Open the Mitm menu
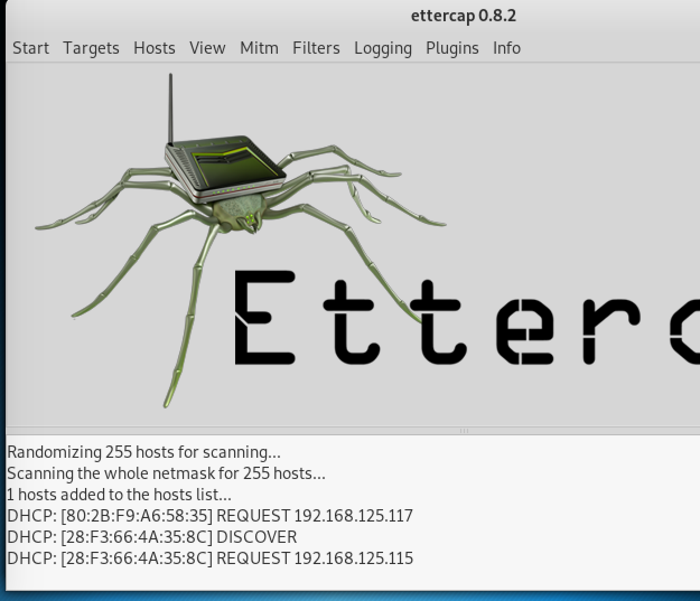The width and height of the screenshot is (700, 601). pyautogui.click(x=259, y=48)
